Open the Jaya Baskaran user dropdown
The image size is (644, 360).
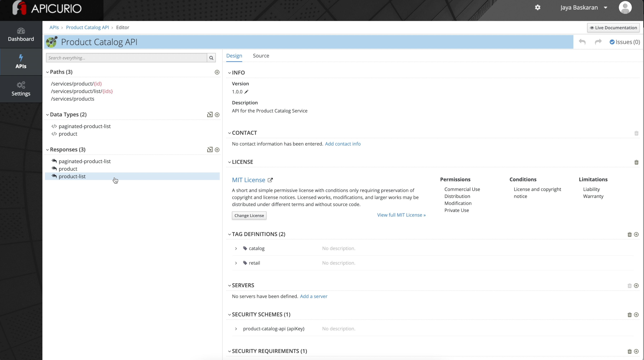584,8
